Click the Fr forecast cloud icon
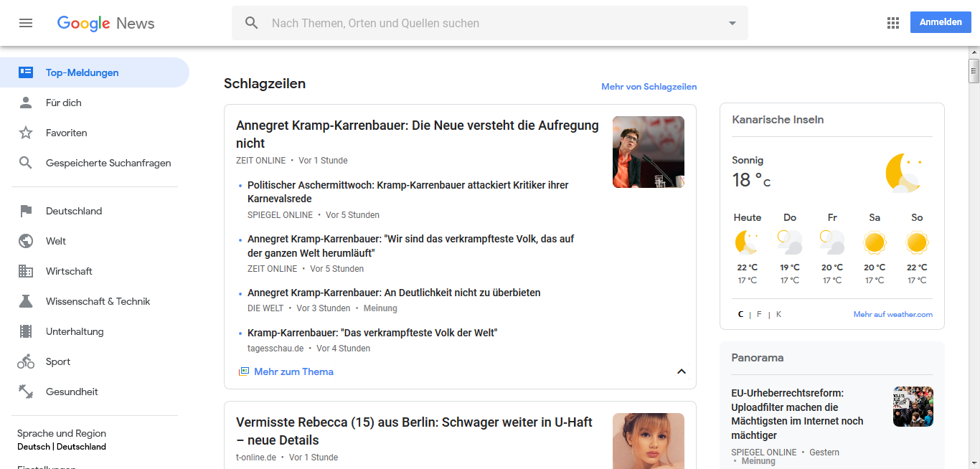The width and height of the screenshot is (980, 469). click(x=832, y=242)
